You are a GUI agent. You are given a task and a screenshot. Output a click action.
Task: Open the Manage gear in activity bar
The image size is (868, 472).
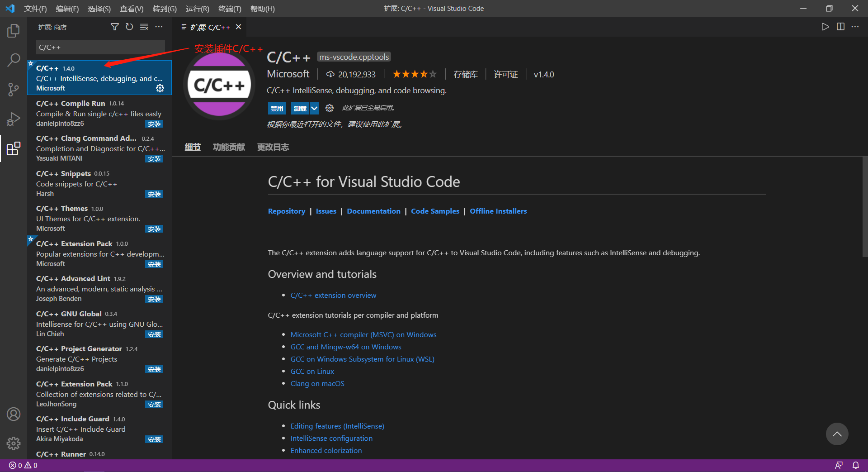tap(14, 443)
